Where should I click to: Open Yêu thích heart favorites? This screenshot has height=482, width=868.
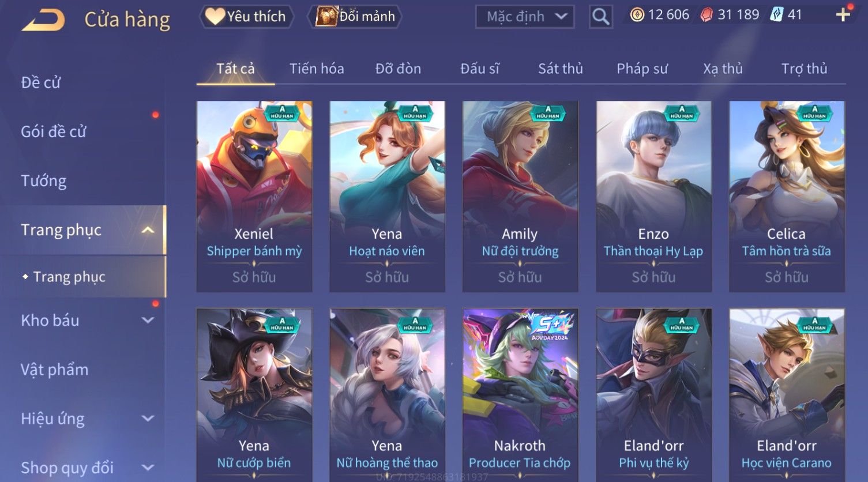point(246,16)
